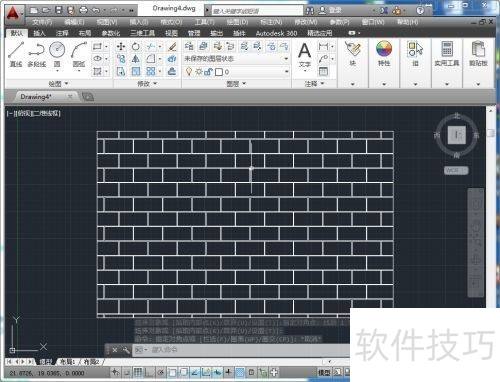Open the File (文件) menu

pos(42,22)
